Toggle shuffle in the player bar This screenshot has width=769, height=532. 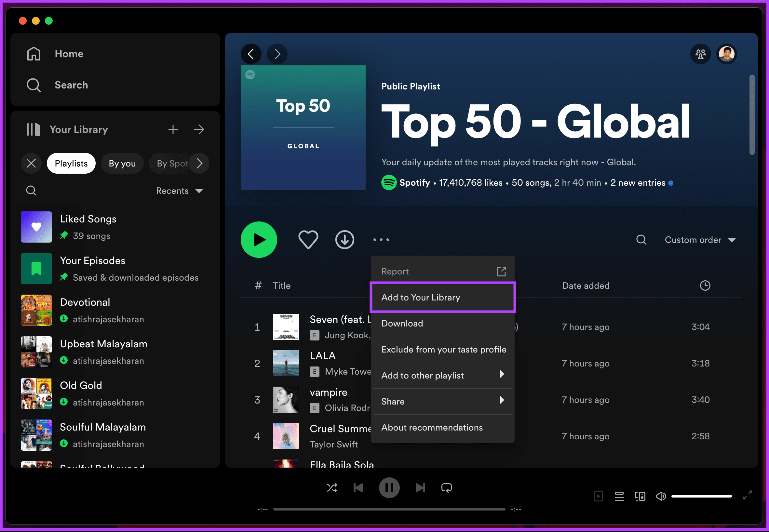(x=332, y=488)
